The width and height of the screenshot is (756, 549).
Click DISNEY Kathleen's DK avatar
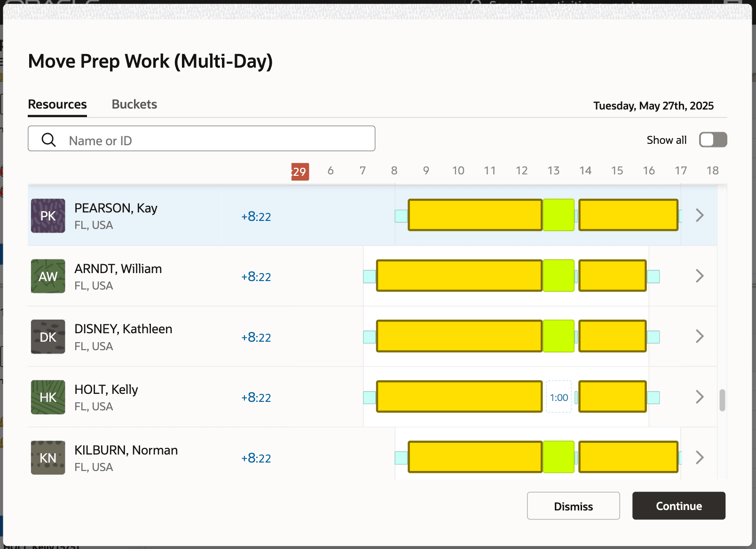tap(47, 337)
